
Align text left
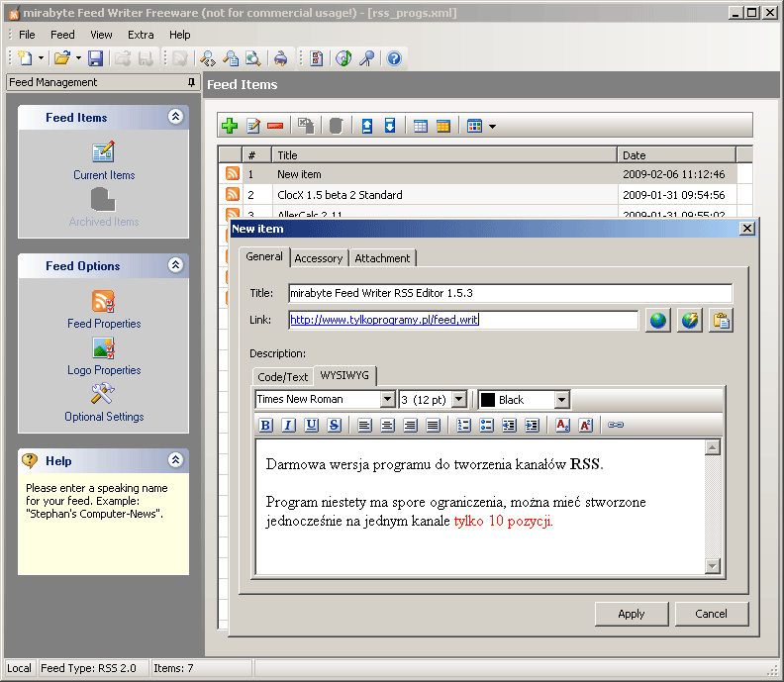[x=364, y=425]
